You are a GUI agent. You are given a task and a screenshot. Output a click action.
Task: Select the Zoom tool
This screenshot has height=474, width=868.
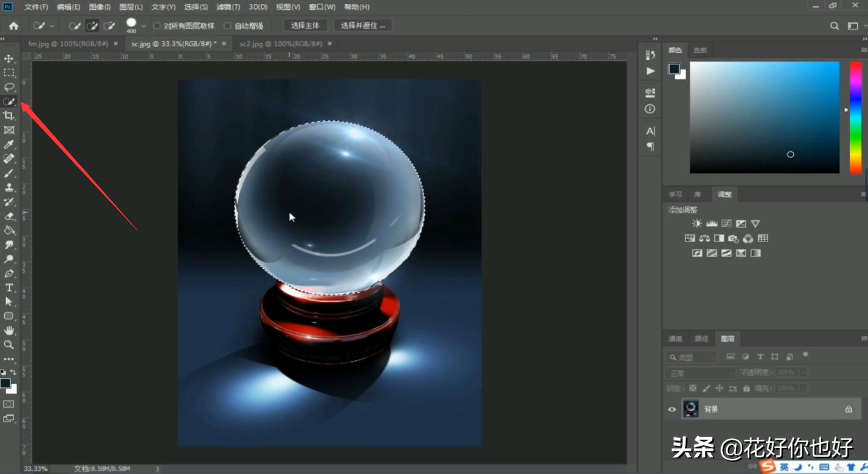click(x=8, y=345)
